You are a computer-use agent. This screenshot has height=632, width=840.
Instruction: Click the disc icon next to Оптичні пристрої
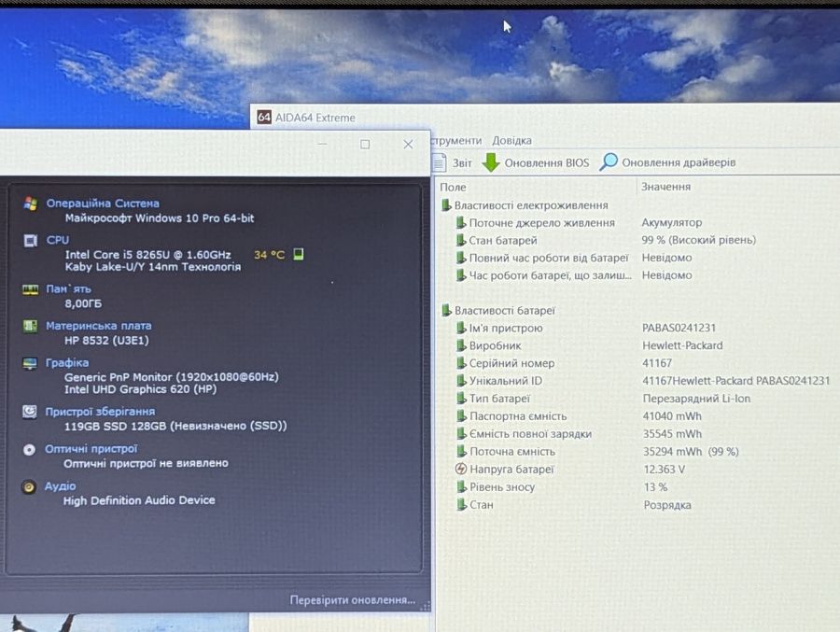pyautogui.click(x=29, y=449)
